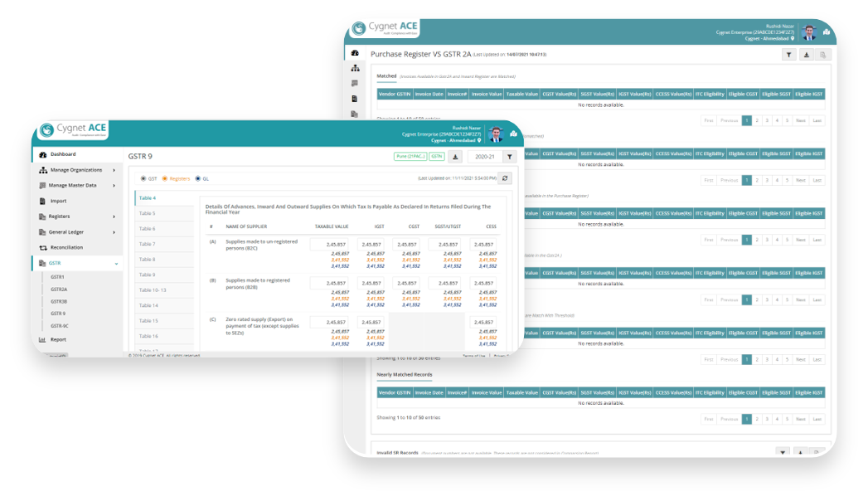Click location pin next to Cygnet - Ahmedabad in GSTR 9 header
This screenshot has height=501, width=868.
(x=479, y=141)
